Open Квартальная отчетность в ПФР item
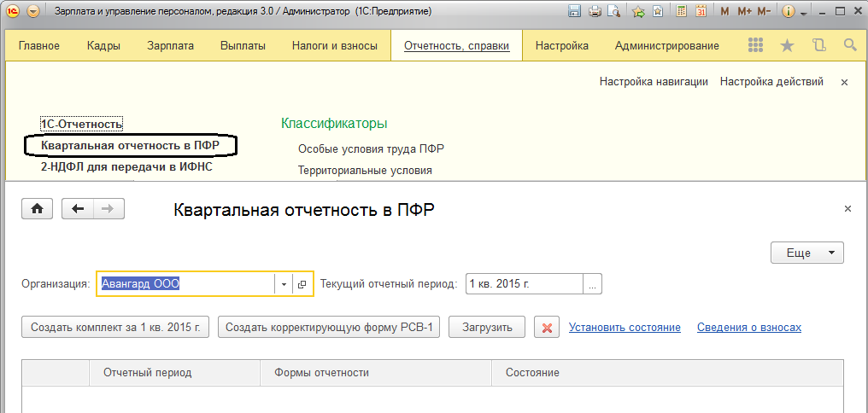Viewport: 868px width, 413px height. point(130,145)
